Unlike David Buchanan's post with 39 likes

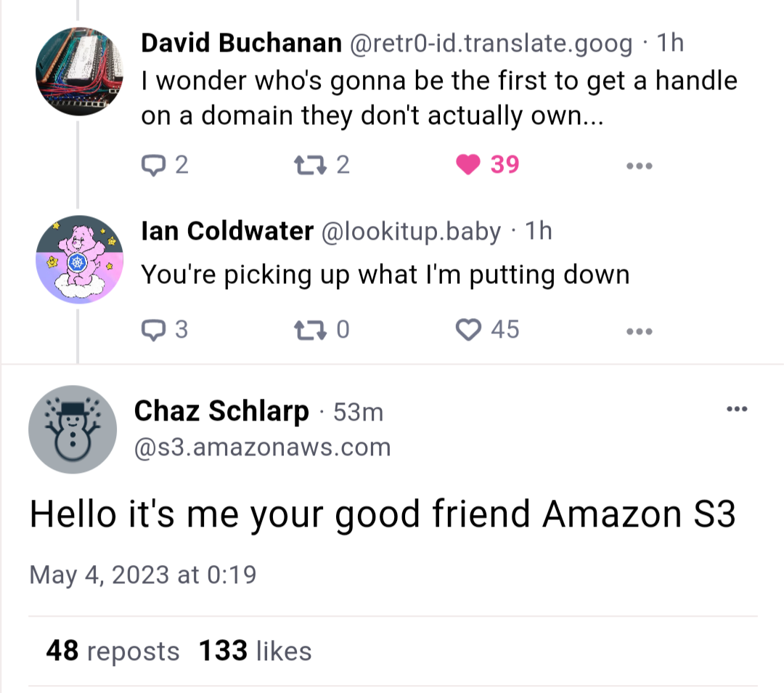pyautogui.click(x=468, y=166)
